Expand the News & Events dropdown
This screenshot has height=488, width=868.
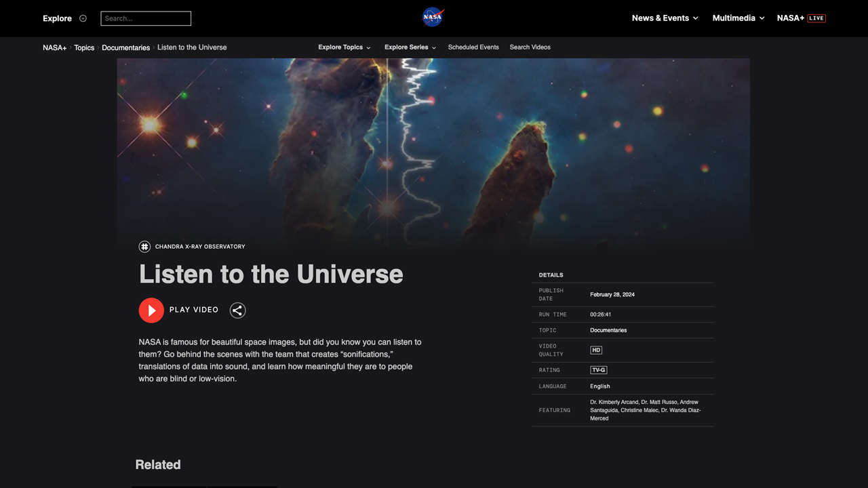(665, 18)
